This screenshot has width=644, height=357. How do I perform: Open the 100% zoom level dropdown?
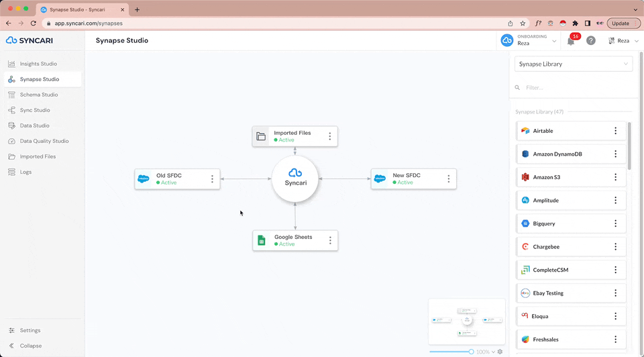(486, 352)
